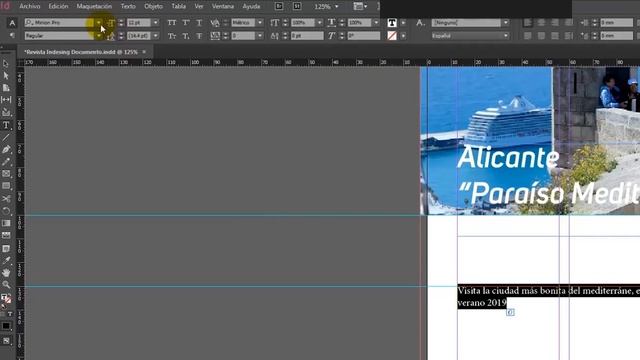Viewport: 640px width, 360px height.
Task: Toggle Subscript formatting
Action: [x=186, y=36]
